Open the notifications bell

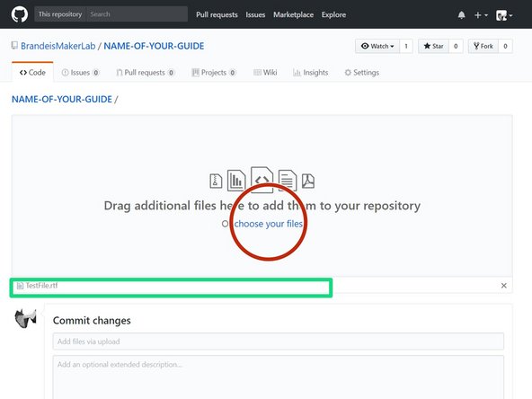pos(461,15)
